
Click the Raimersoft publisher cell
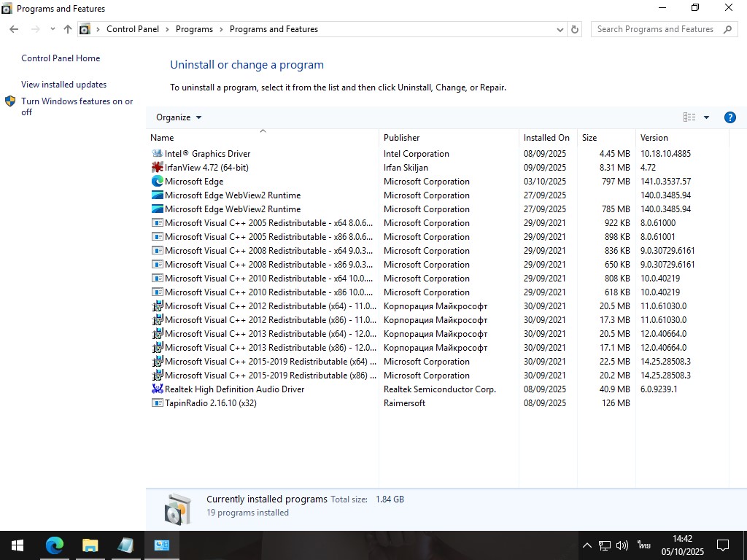click(x=404, y=402)
